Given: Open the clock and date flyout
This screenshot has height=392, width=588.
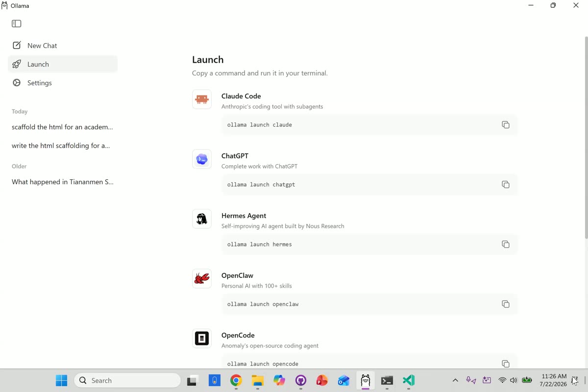Looking at the screenshot, I should click(554, 380).
